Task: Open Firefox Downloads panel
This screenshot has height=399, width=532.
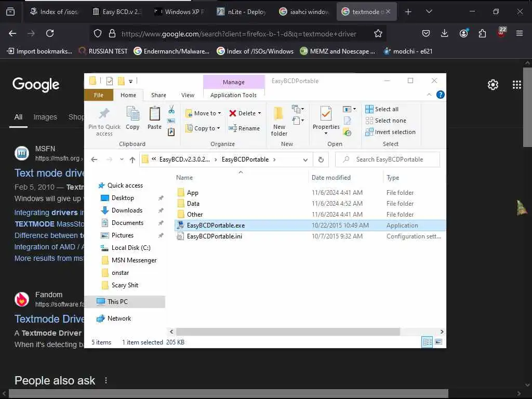Action: tap(445, 33)
